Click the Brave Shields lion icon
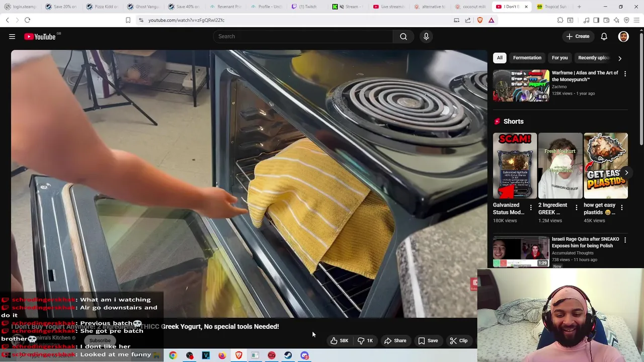 click(x=479, y=20)
